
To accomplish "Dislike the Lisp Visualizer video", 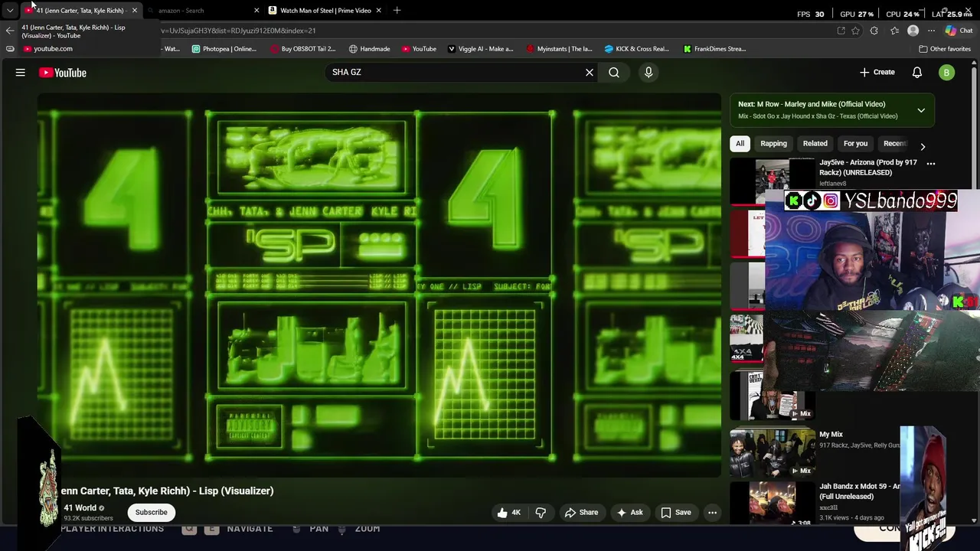I will point(541,513).
